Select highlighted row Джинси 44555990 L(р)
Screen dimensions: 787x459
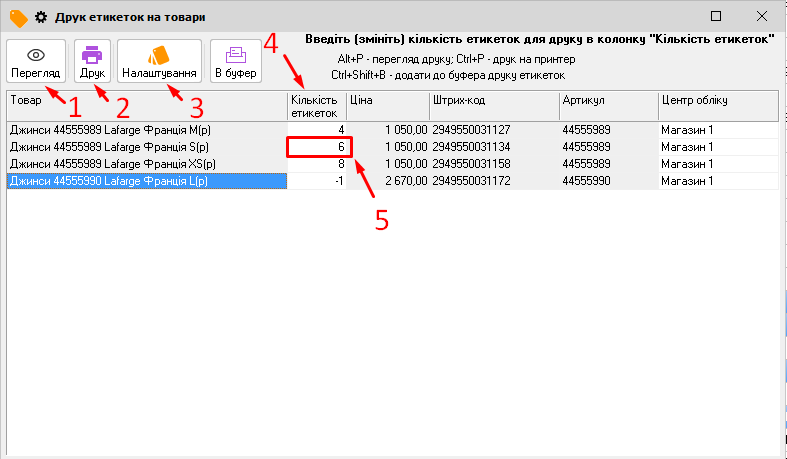point(146,181)
